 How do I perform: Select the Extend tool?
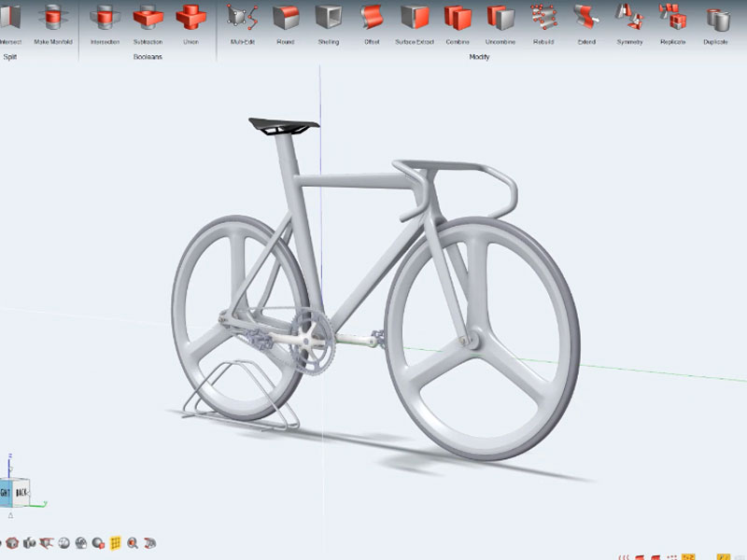click(x=586, y=21)
